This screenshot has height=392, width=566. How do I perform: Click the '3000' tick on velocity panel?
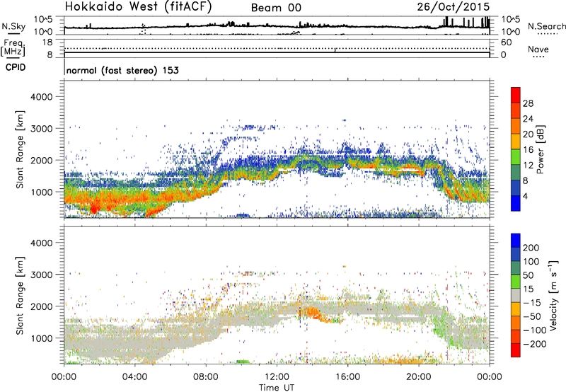pos(42,275)
